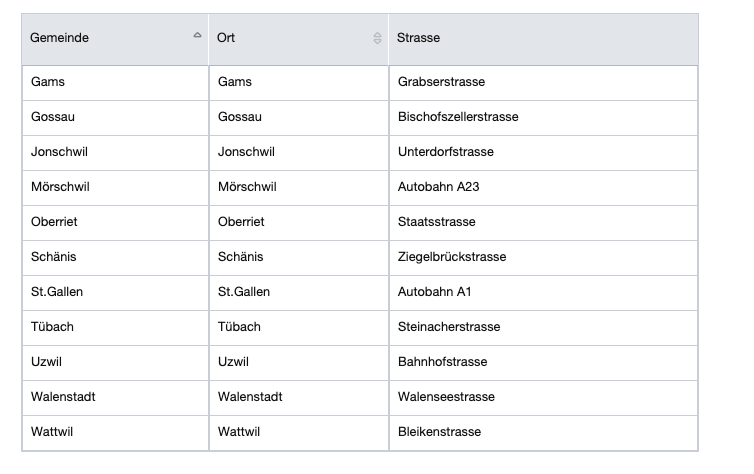Click the Ort column header label
Viewport: 754px width, 474px height.
click(x=227, y=38)
